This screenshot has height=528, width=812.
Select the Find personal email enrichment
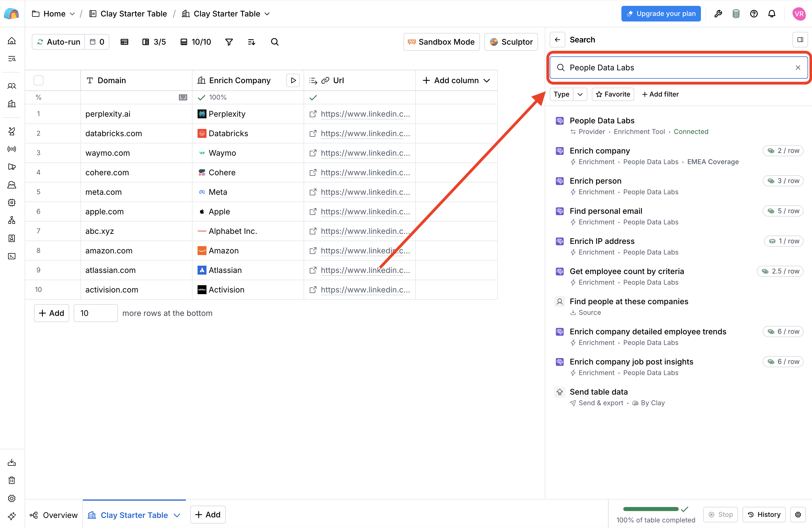click(678, 216)
